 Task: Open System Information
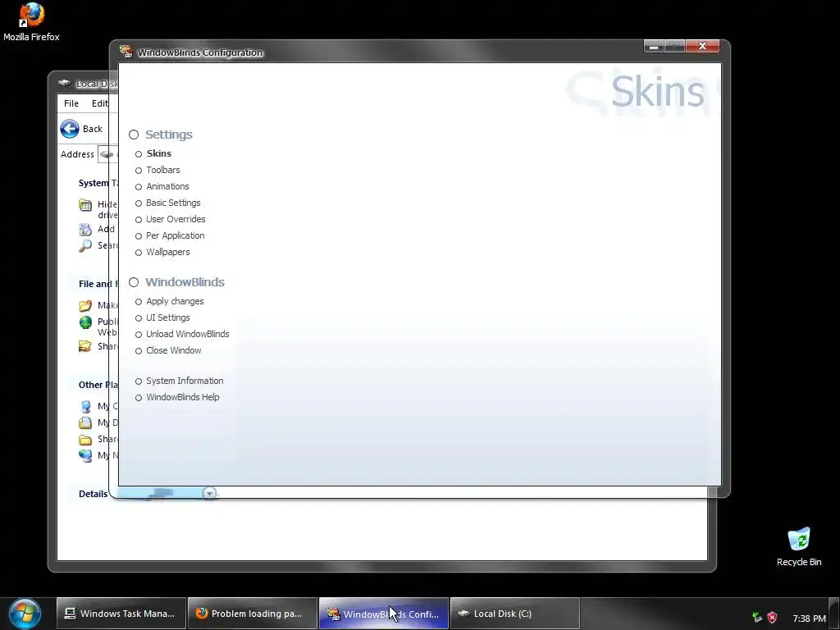pos(185,381)
